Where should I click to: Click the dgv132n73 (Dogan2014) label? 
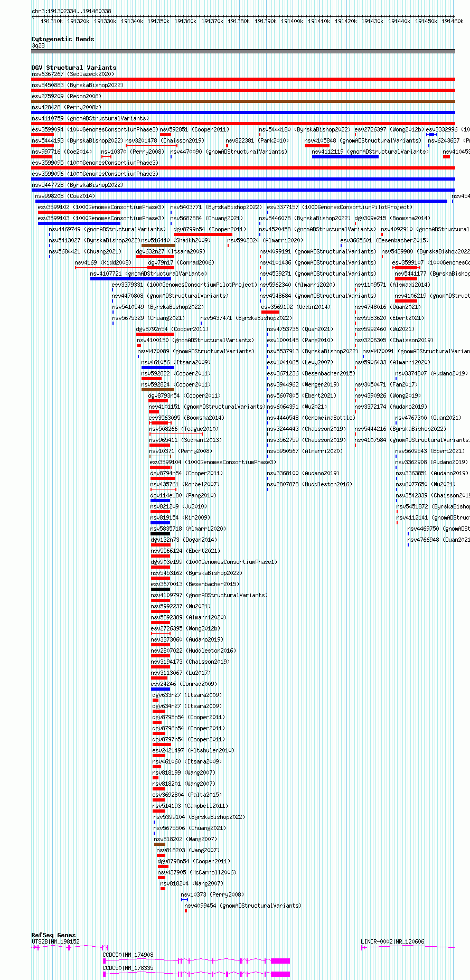pyautogui.click(x=184, y=540)
